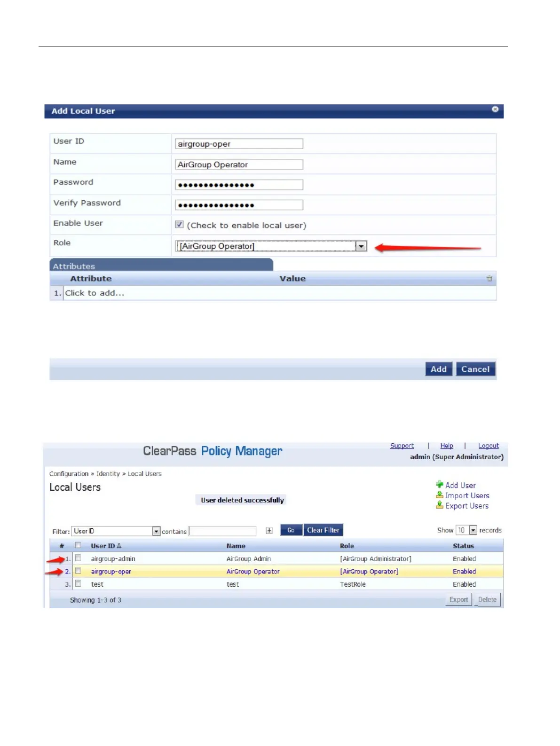Open the Show records count dropdown

tap(473, 530)
